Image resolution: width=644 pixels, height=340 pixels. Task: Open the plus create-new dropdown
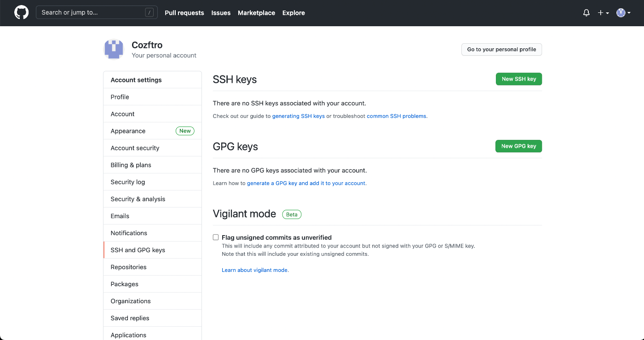(x=603, y=13)
